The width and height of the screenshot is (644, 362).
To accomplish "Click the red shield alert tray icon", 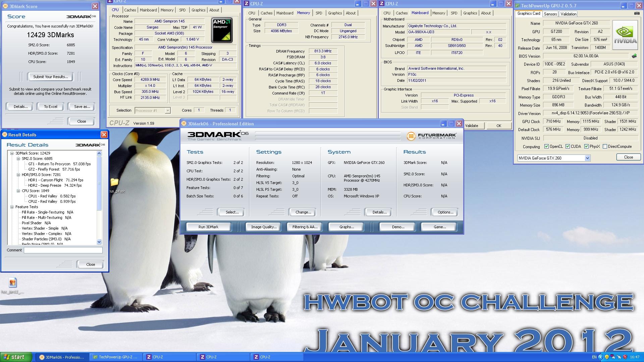I will click(x=625, y=357).
